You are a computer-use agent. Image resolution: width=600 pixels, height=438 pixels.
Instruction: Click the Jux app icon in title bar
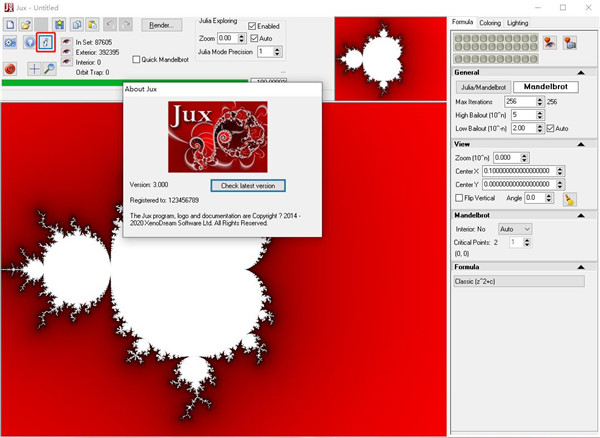pyautogui.click(x=8, y=8)
